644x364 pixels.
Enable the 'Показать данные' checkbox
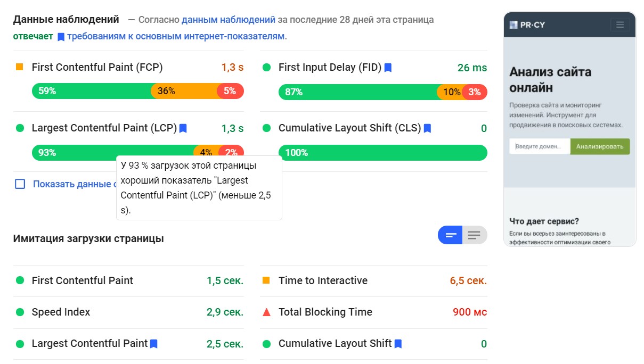20,184
